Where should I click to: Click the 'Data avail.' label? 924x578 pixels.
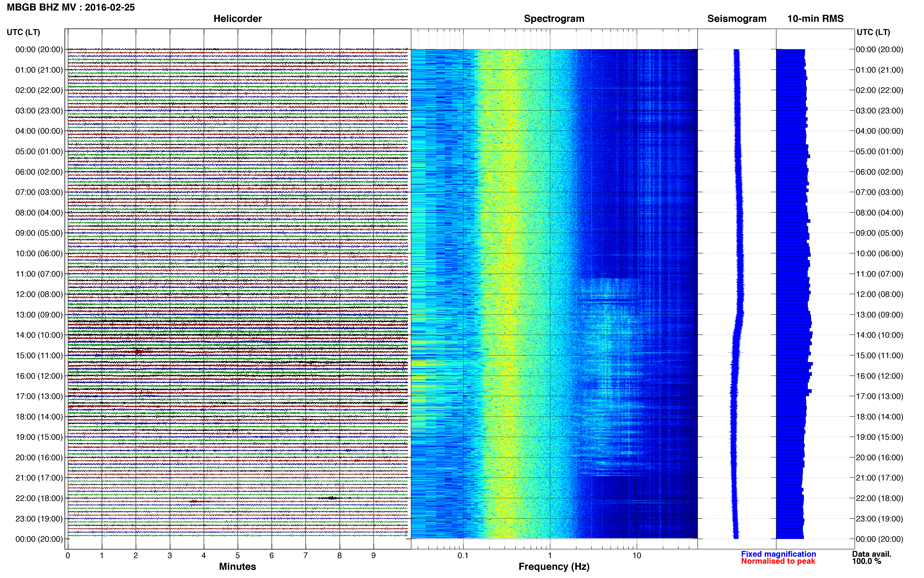coord(872,554)
